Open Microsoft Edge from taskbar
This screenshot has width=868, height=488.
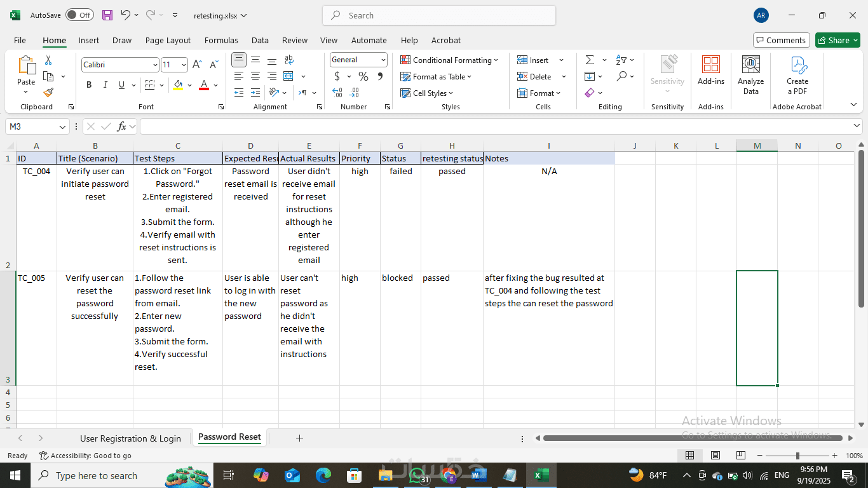(323, 475)
